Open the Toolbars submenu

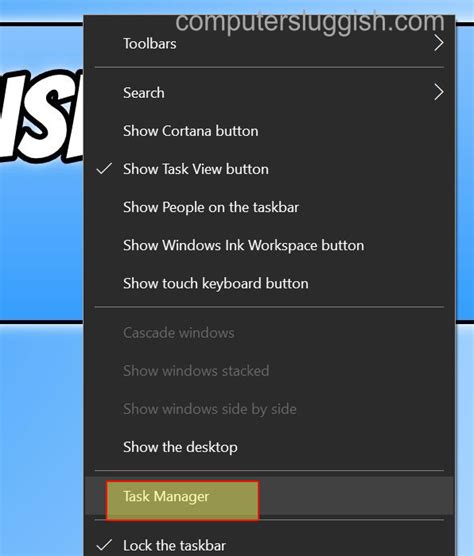[269, 44]
